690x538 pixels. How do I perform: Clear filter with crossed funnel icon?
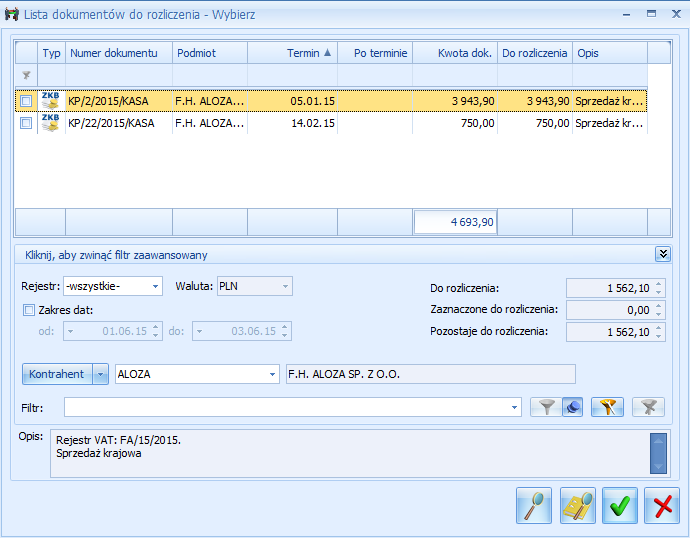tap(648, 407)
